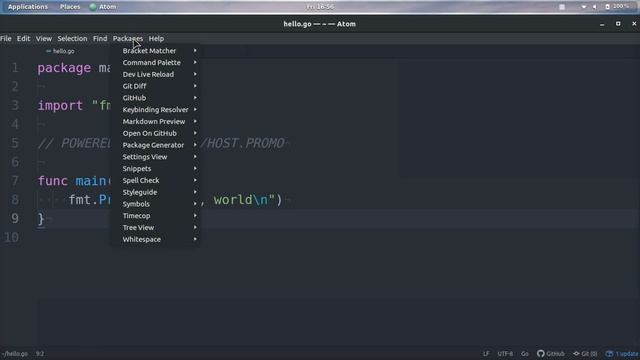Screen dimensions: 640x360
Task: Open Styleguide submenu
Action: (x=156, y=192)
